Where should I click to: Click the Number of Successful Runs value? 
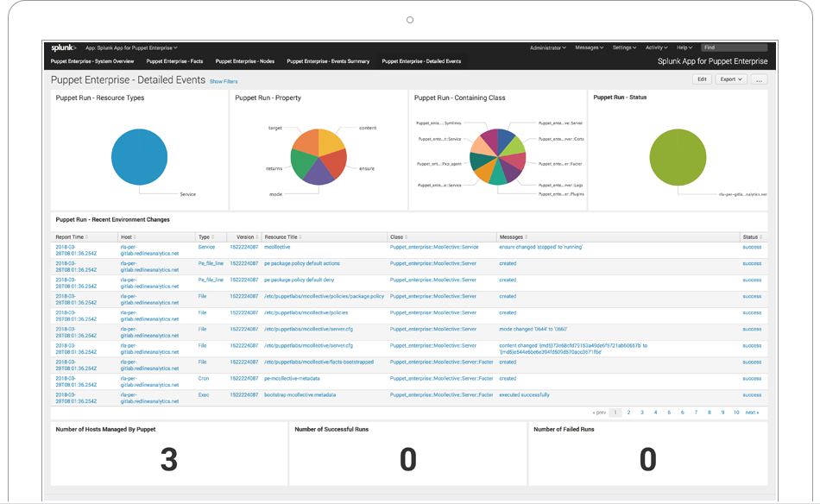(x=408, y=460)
